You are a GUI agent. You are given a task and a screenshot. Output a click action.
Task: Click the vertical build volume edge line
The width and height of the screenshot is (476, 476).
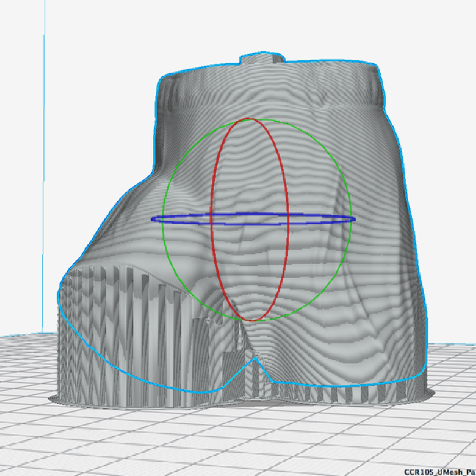click(44, 178)
